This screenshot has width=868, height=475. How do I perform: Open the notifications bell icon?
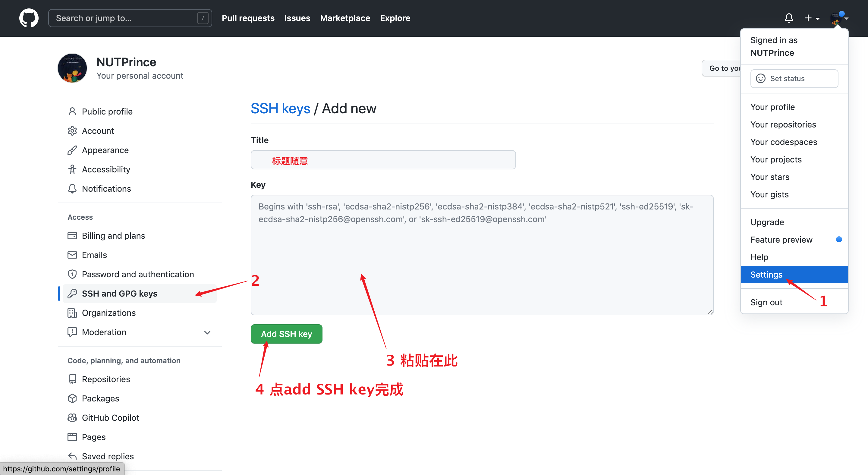[788, 18]
